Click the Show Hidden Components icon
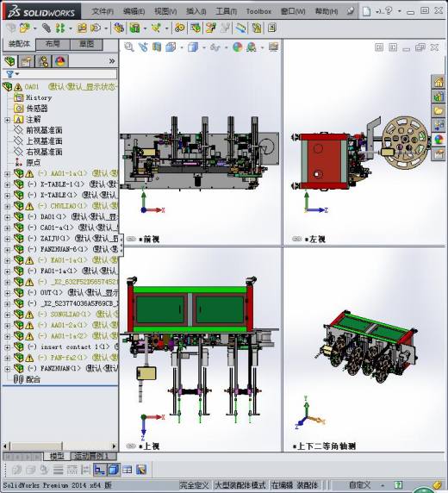 119,28
